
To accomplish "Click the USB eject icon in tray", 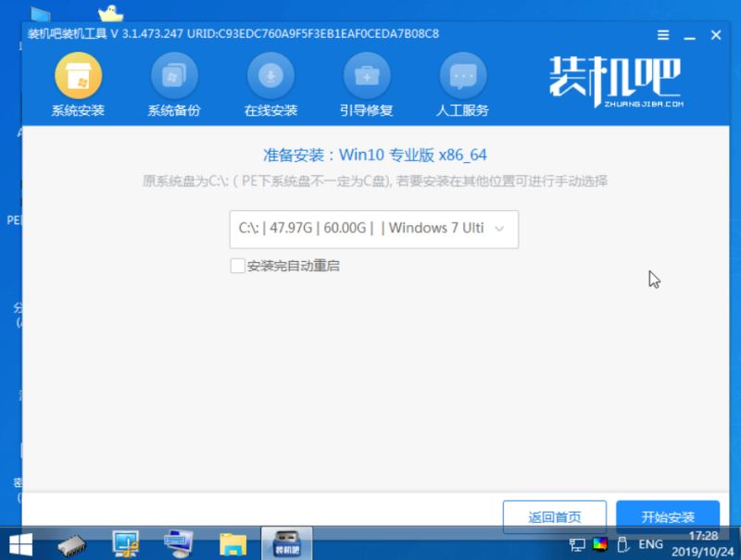I will tap(624, 546).
